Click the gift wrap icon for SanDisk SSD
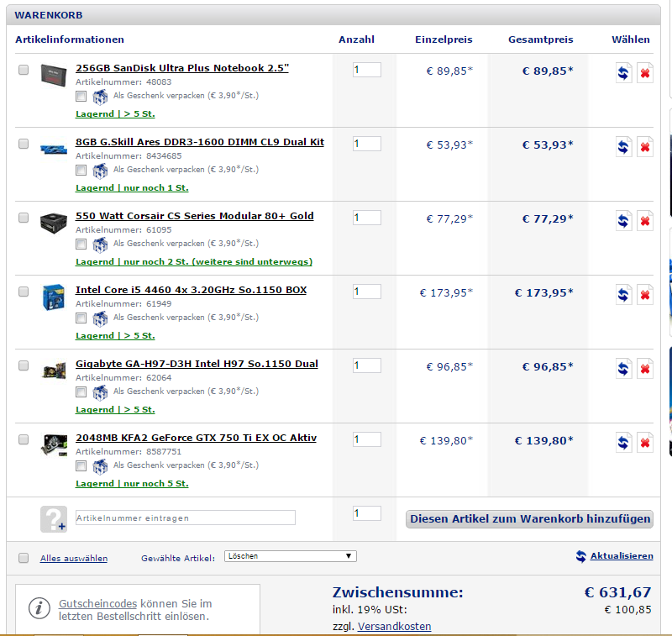The image size is (672, 636). (x=100, y=97)
